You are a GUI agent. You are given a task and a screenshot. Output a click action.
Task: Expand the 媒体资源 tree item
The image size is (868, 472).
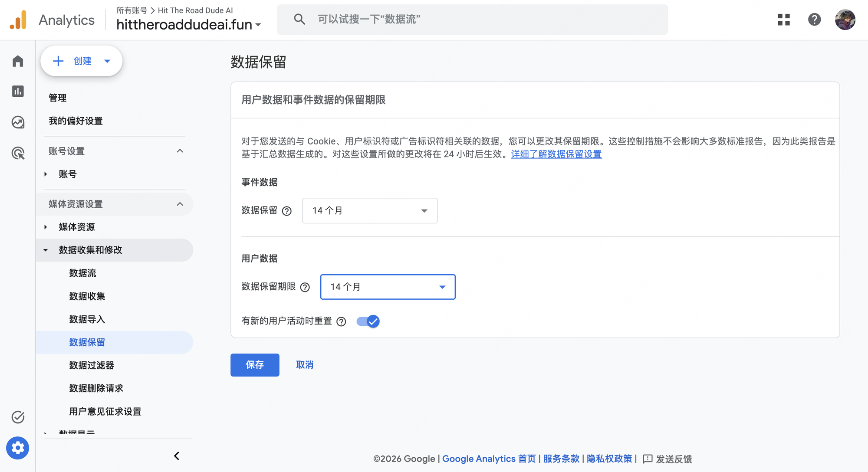point(46,227)
